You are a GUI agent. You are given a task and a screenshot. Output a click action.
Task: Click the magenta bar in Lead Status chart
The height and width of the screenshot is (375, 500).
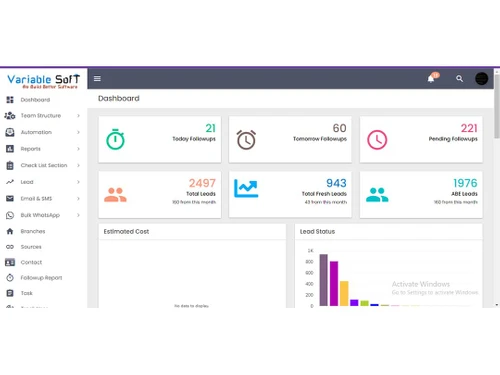coord(334,283)
